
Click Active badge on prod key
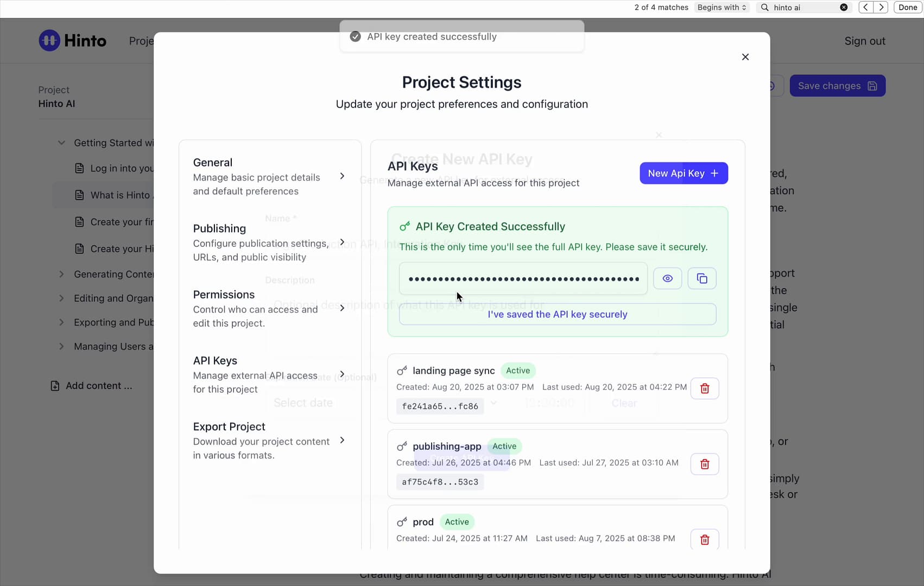pos(457,522)
